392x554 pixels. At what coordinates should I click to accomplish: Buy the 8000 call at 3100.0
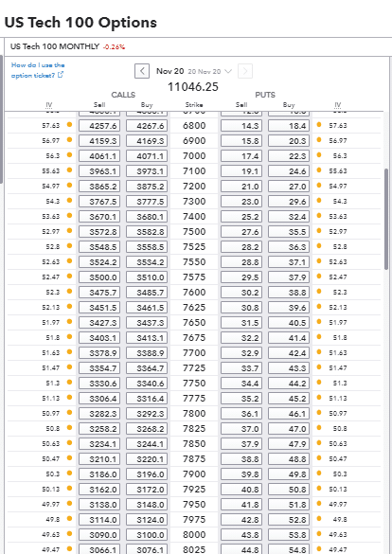pyautogui.click(x=147, y=535)
